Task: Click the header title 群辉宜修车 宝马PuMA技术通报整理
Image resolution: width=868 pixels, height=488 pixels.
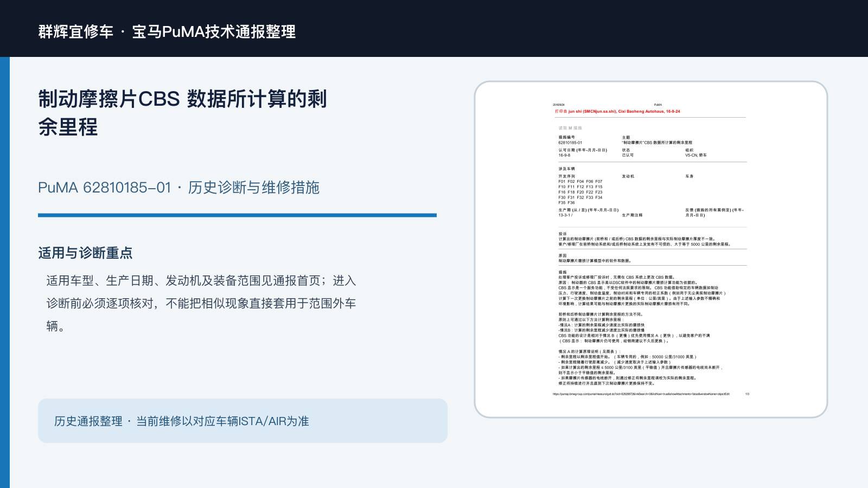Action: 167,31
